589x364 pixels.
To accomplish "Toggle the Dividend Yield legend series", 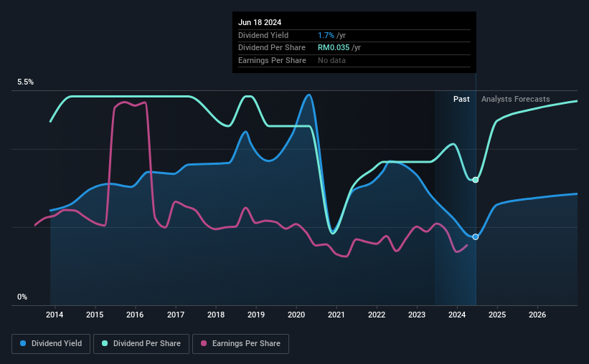I will click(51, 344).
